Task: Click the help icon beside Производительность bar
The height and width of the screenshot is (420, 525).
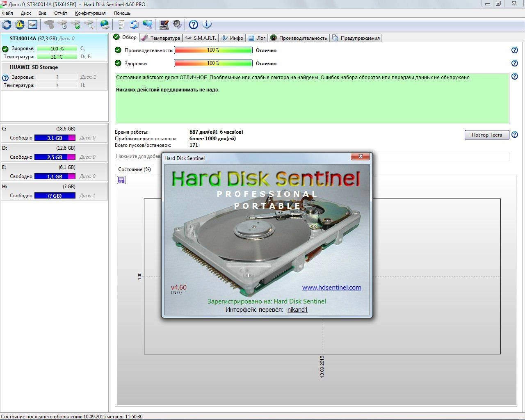Action: point(515,50)
